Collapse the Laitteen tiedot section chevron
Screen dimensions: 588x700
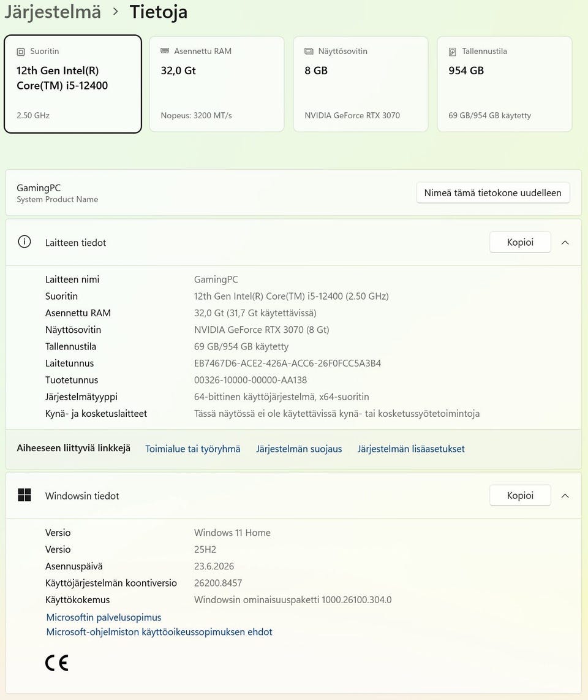pos(565,242)
